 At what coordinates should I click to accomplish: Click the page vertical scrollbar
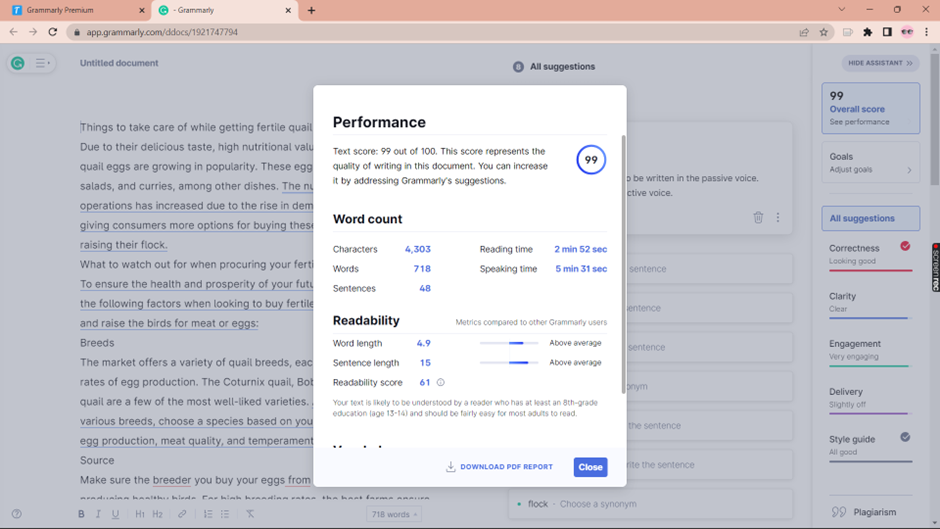[935, 120]
